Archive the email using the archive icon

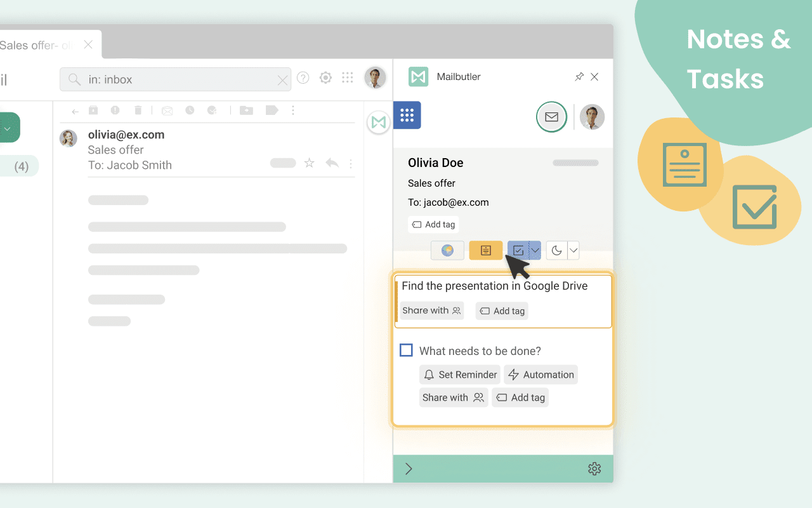93,110
